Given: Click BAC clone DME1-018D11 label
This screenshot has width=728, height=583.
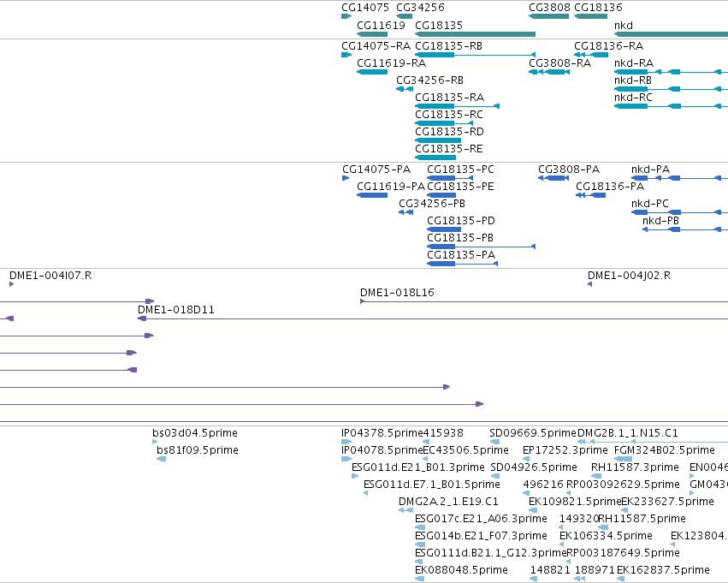Looking at the screenshot, I should click(176, 310).
